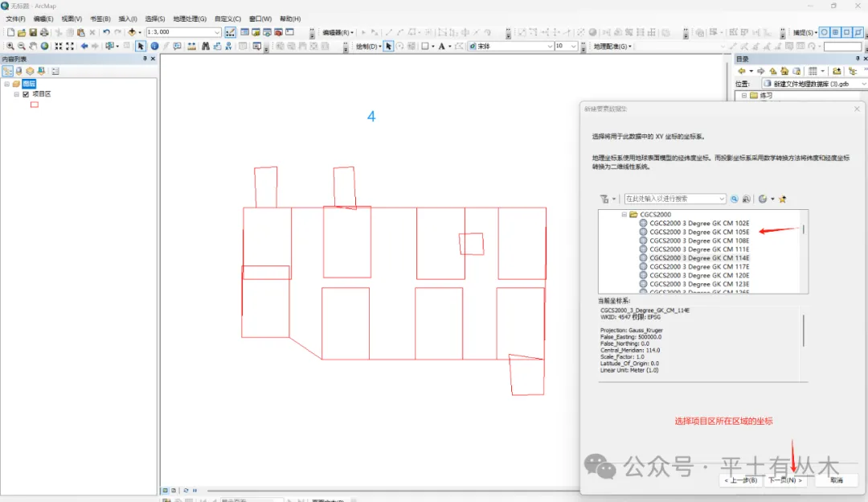Select CGCS2000 3 Degree GK CM 102E

tap(699, 224)
